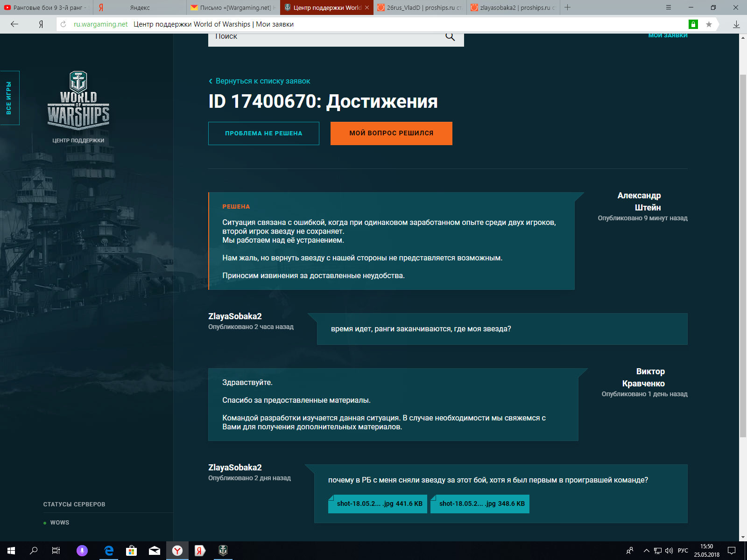
Task: Launch Microsoft Edge from taskbar
Action: click(x=109, y=551)
